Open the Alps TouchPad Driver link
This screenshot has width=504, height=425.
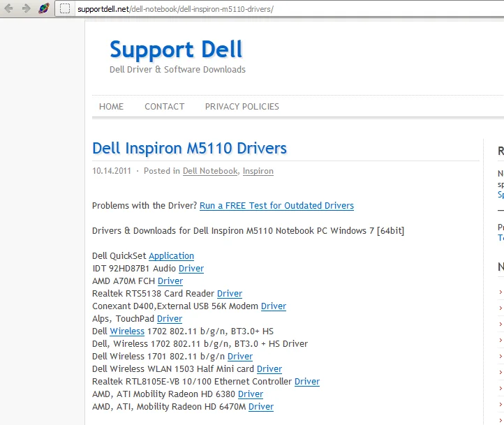(x=170, y=319)
